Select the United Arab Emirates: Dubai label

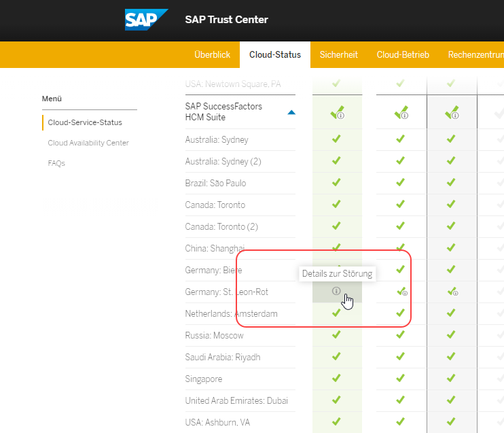(236, 401)
